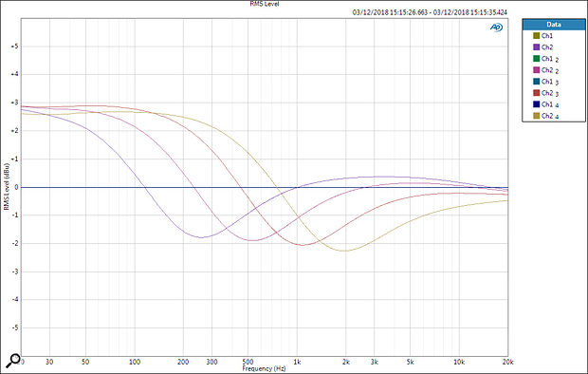Click the 'Frequency (Hz)' axis title
Screen dimensions: 588x374
pyautogui.click(x=264, y=368)
